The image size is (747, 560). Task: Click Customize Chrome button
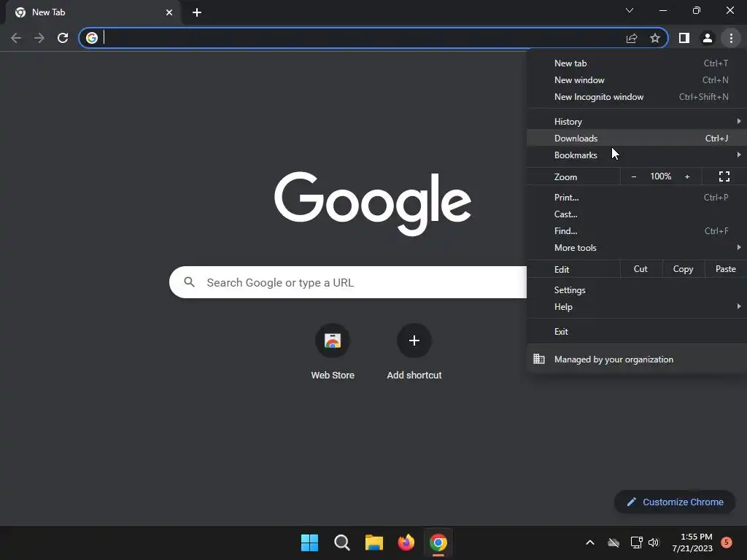click(x=675, y=502)
